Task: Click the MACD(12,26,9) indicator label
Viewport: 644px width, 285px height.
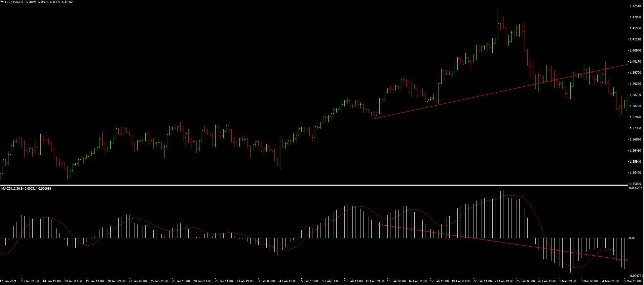Action: [x=12, y=189]
